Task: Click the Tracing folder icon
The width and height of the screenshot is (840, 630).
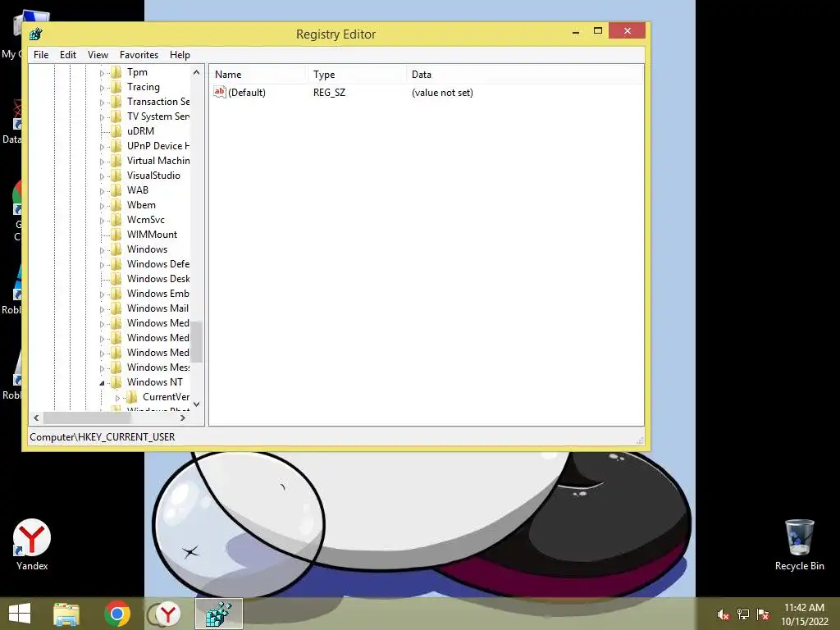Action: [x=116, y=87]
